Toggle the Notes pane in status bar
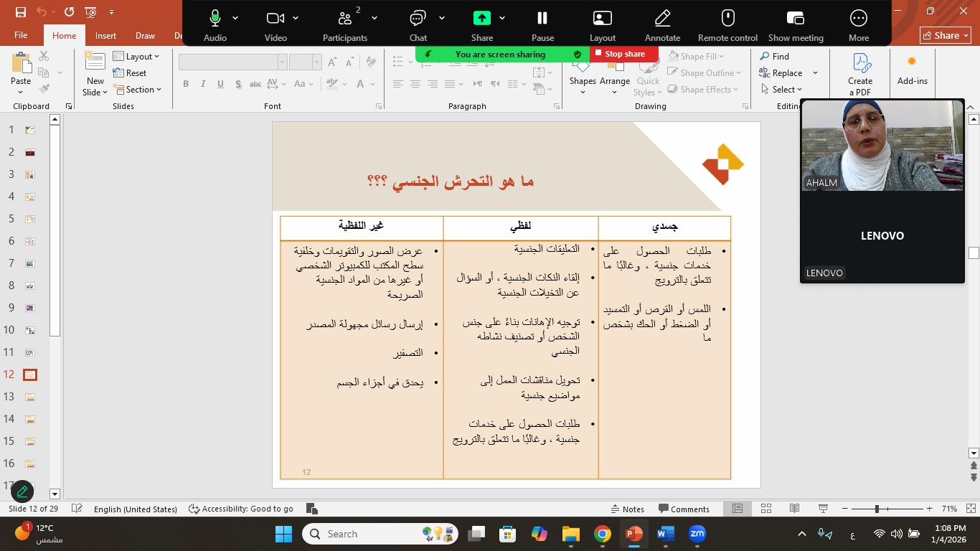Image resolution: width=980 pixels, height=551 pixels. click(626, 509)
